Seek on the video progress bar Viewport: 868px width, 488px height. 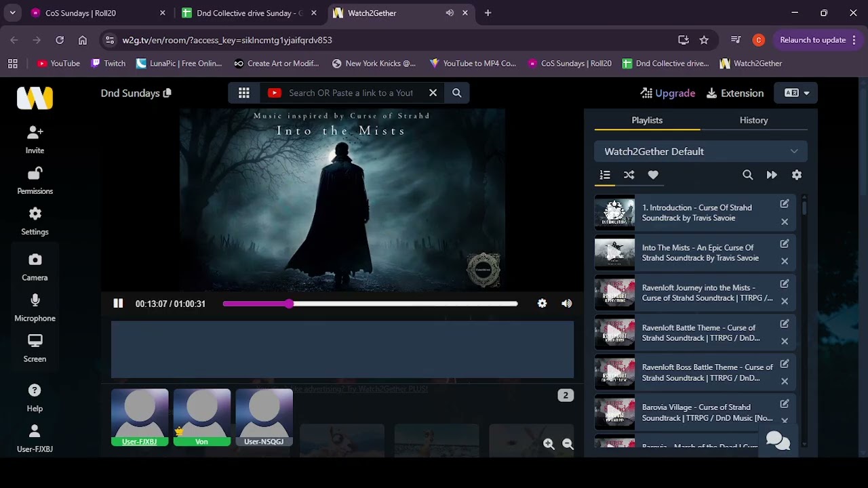370,304
